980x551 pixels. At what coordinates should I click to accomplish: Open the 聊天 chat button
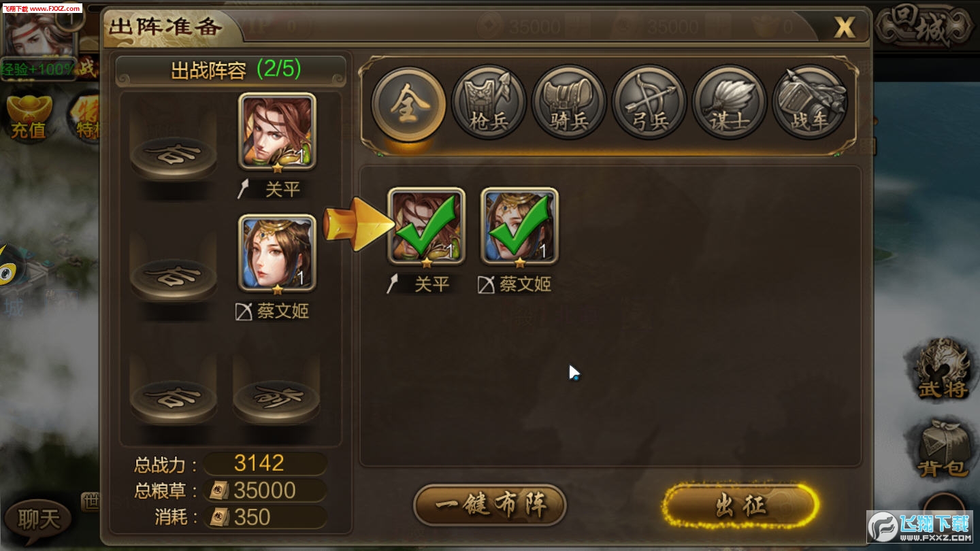(x=39, y=520)
